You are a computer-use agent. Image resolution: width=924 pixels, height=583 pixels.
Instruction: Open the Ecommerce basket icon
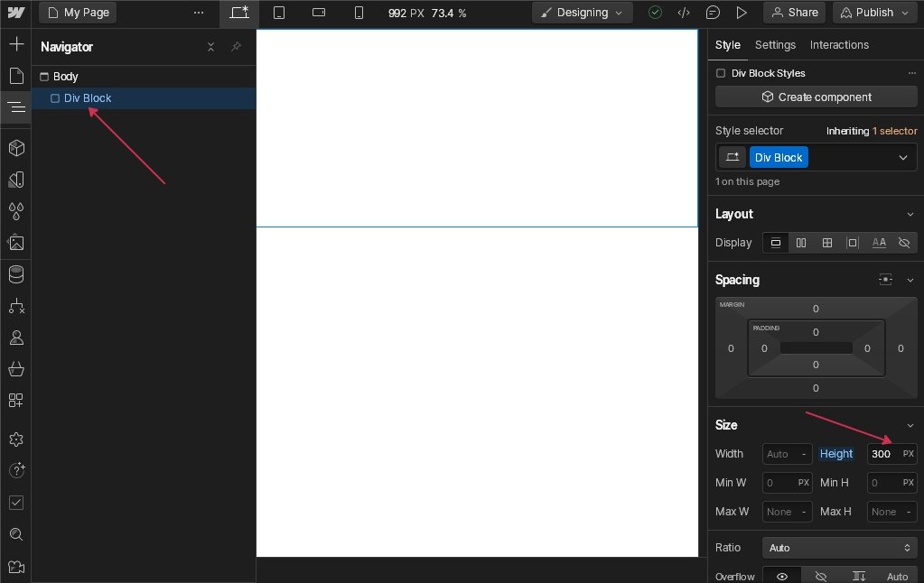15,369
